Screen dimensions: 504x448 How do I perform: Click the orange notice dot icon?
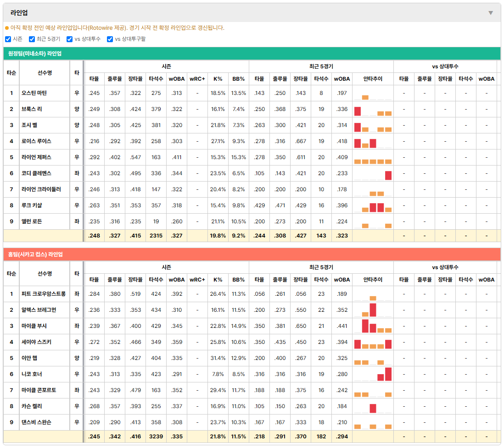(x=7, y=28)
